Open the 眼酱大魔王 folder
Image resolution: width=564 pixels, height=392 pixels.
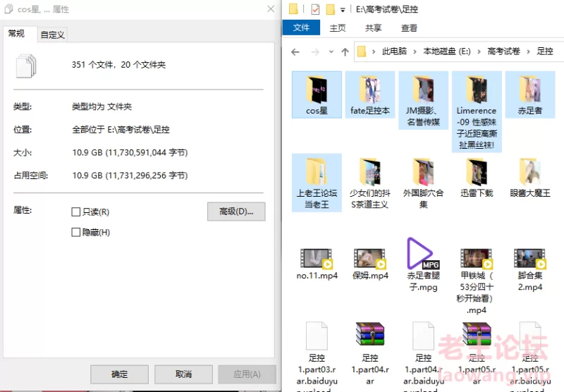pos(530,177)
